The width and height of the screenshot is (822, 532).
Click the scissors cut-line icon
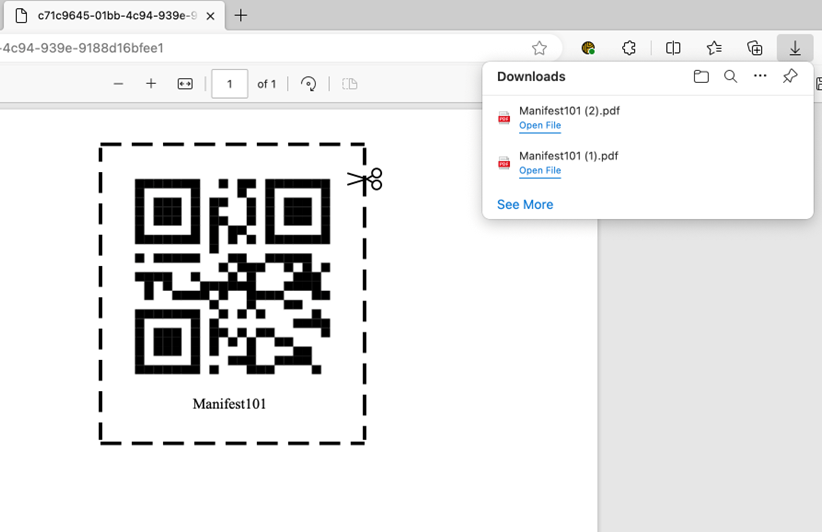coord(365,180)
